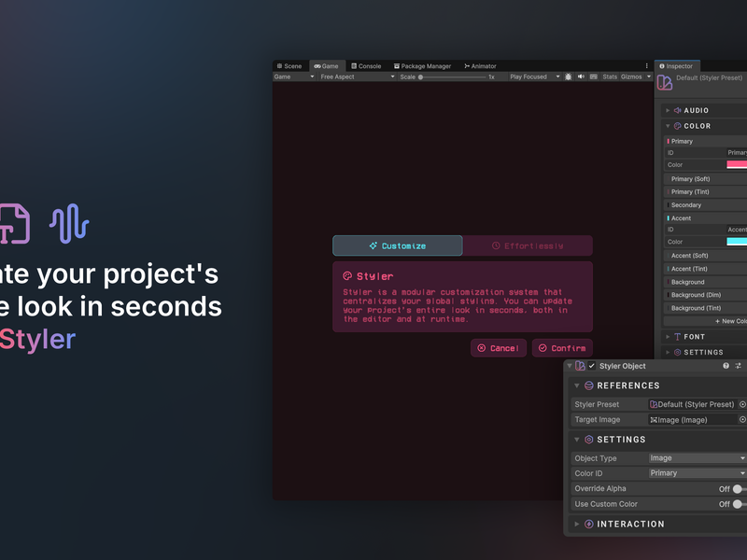Switch to the Scene tab
The width and height of the screenshot is (747, 560).
(x=289, y=66)
